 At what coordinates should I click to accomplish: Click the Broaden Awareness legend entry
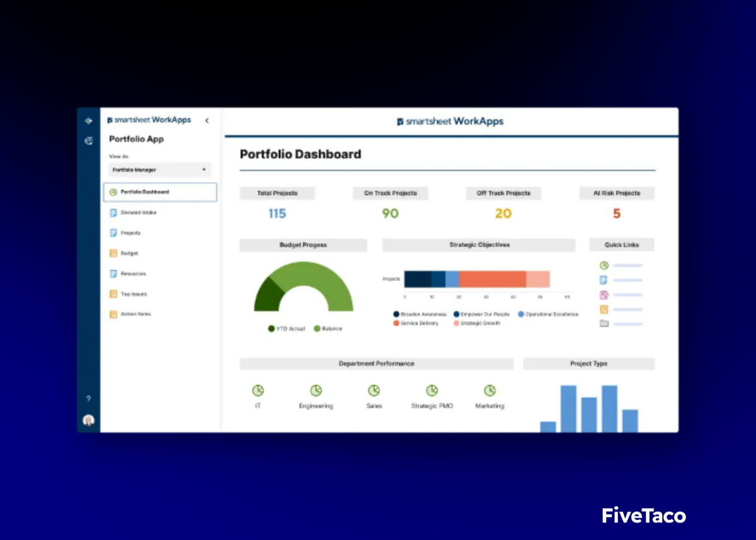(420, 314)
